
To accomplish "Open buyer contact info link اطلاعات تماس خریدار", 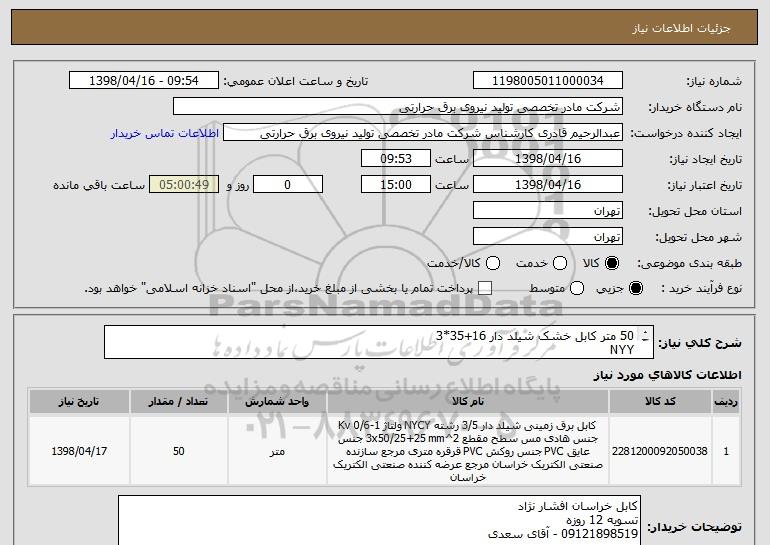I will (165, 133).
